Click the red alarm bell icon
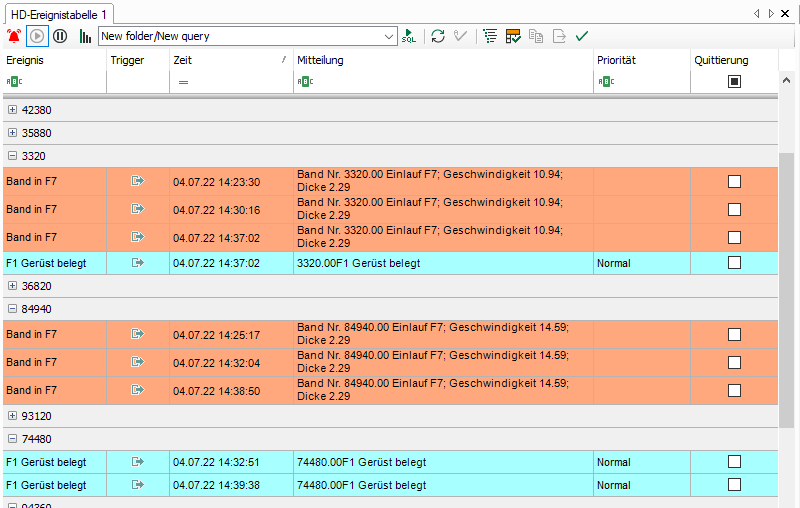800x508 pixels. pyautogui.click(x=14, y=36)
